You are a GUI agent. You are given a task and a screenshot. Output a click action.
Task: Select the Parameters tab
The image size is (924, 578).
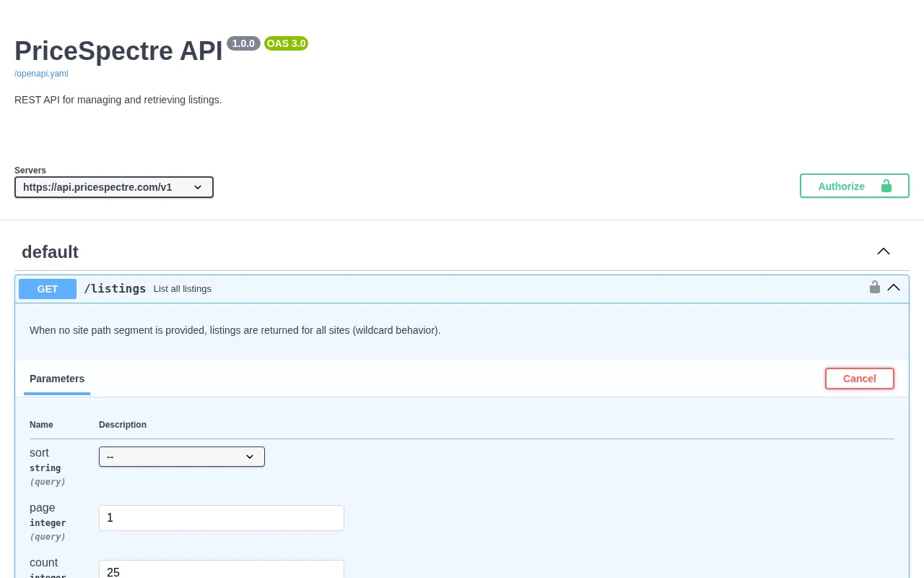pos(57,379)
